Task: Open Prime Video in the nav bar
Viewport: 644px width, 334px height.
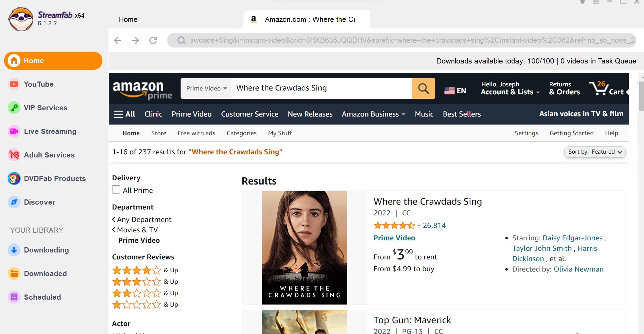Action: (192, 114)
